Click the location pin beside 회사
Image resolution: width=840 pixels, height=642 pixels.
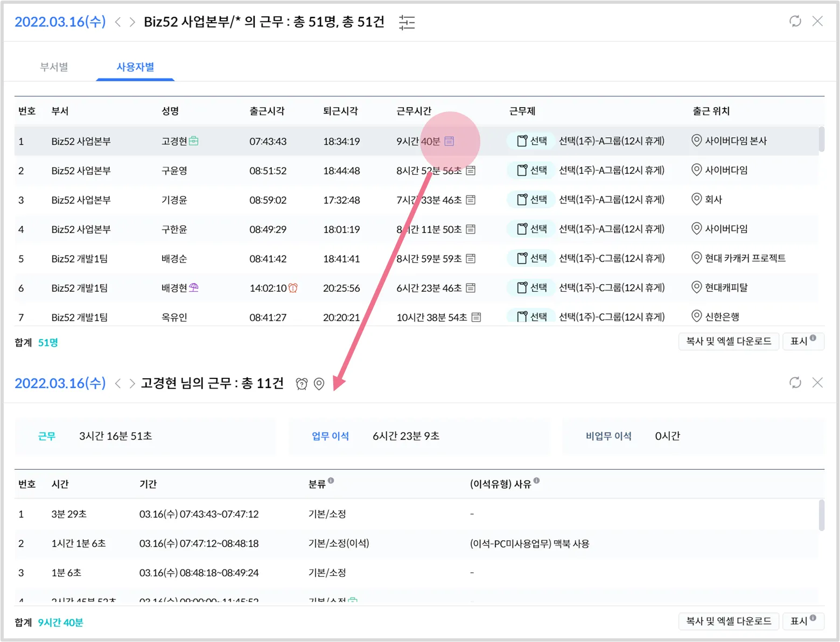[697, 199]
